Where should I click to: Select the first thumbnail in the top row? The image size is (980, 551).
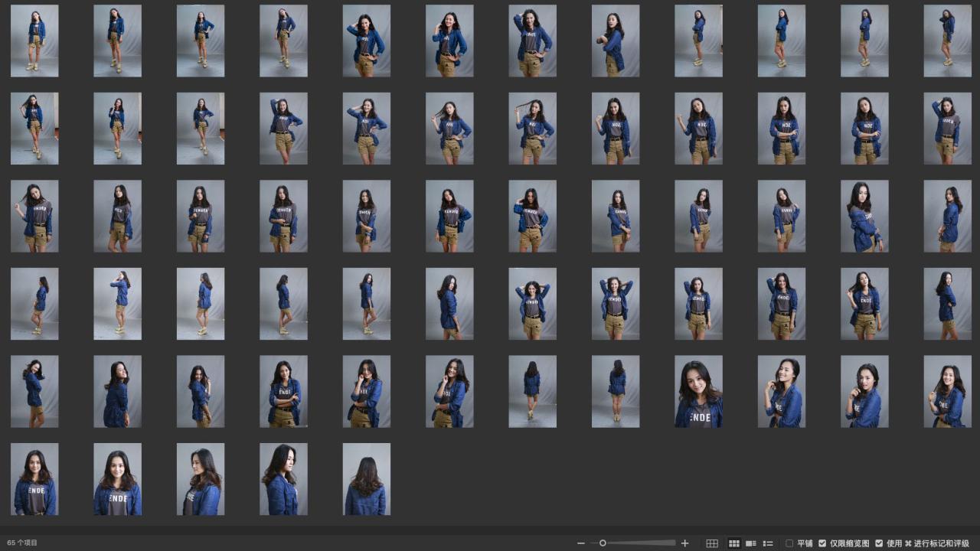[x=34, y=41]
